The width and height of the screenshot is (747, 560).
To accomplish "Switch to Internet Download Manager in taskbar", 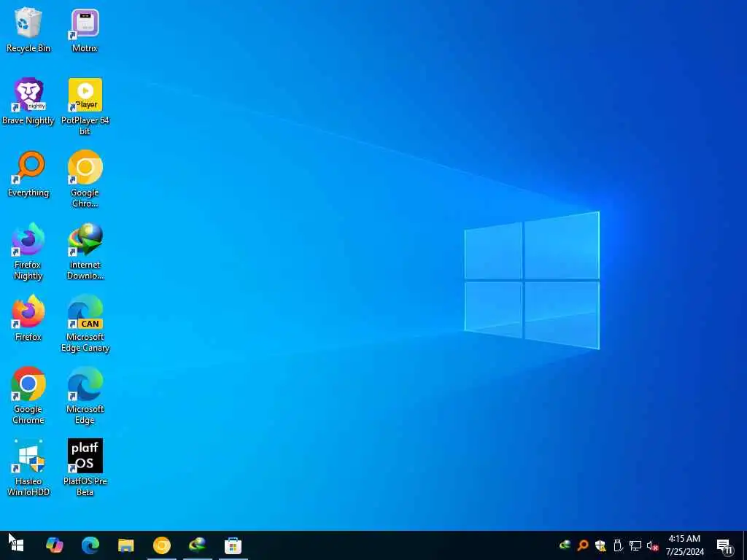I will tap(197, 545).
